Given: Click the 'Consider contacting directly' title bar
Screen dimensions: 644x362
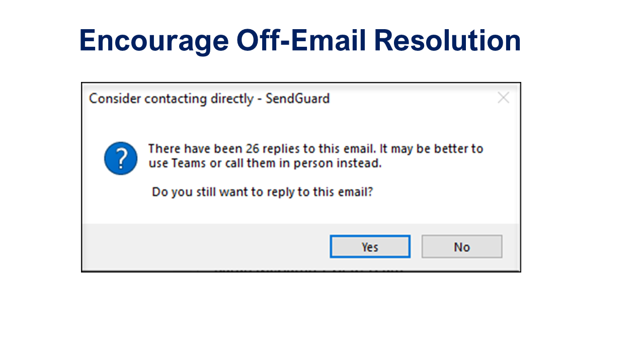Looking at the screenshot, I should (x=209, y=98).
